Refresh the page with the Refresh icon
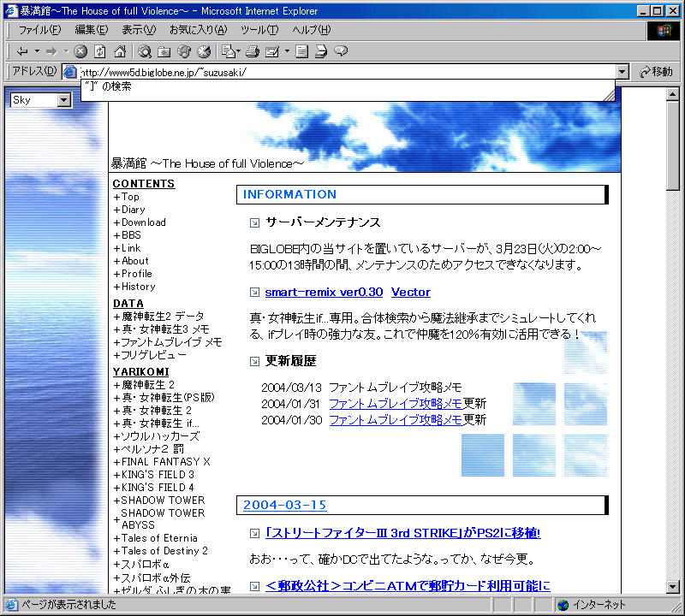Viewport: 685px width, 616px height. pyautogui.click(x=100, y=51)
